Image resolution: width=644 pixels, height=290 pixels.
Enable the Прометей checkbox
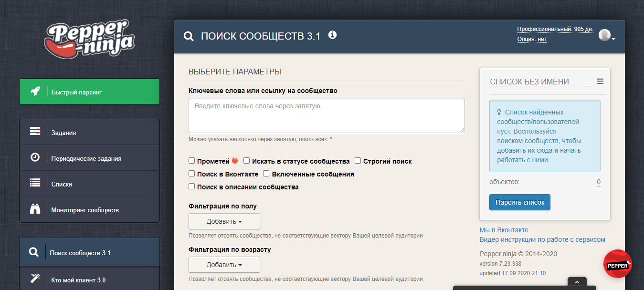[192, 161]
